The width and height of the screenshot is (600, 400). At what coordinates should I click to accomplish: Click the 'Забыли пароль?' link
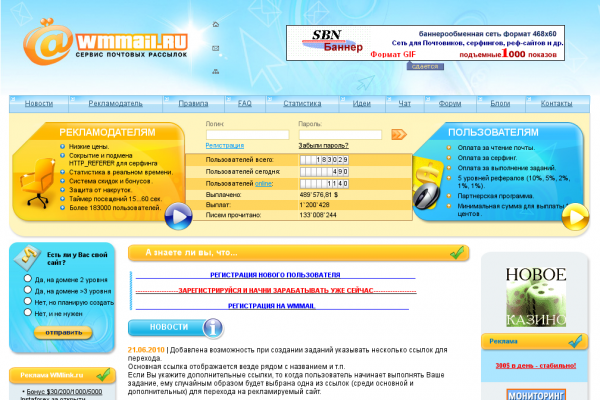click(x=323, y=145)
